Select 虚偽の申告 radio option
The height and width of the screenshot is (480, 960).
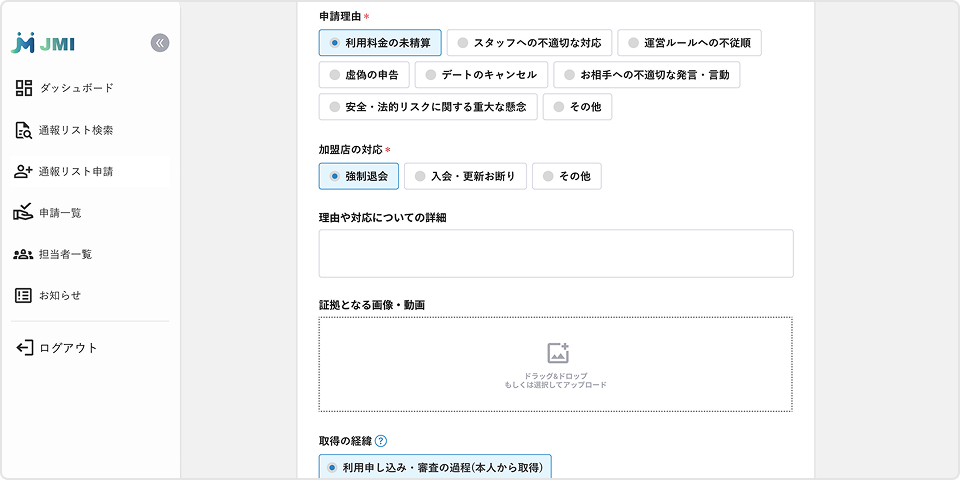(x=364, y=75)
